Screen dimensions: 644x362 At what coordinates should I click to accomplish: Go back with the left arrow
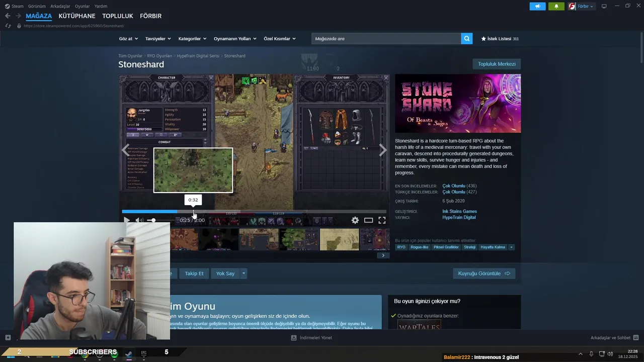8,16
